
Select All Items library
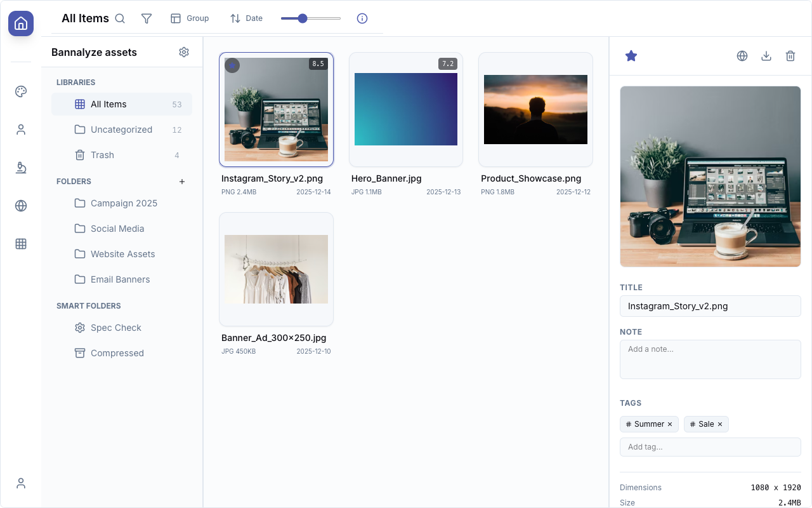pyautogui.click(x=122, y=104)
